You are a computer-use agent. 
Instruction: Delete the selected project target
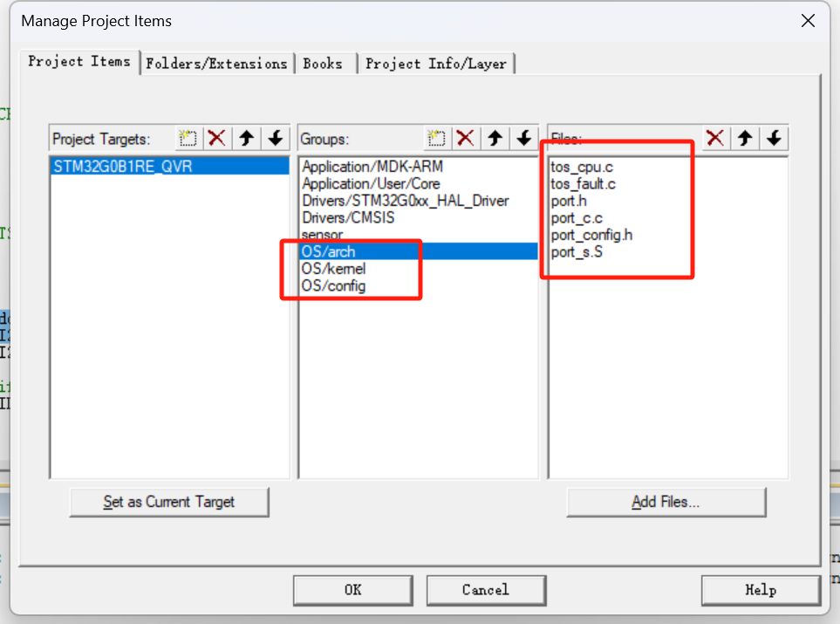coord(217,138)
